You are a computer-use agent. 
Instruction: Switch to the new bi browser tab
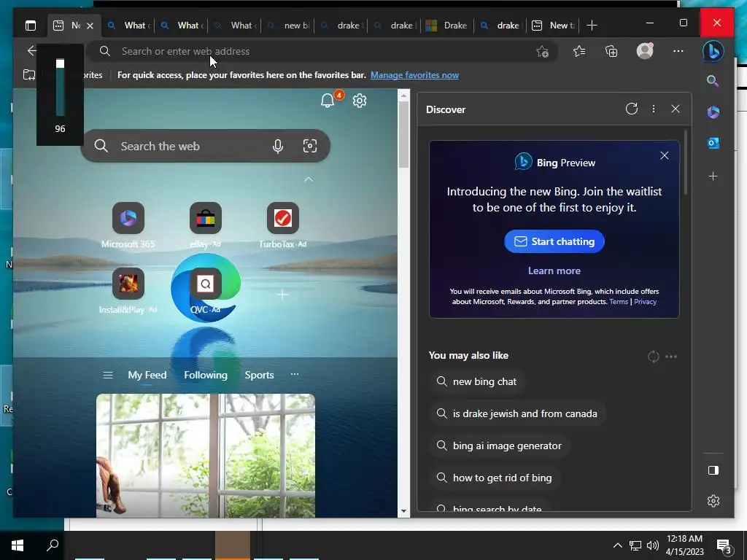coord(287,26)
